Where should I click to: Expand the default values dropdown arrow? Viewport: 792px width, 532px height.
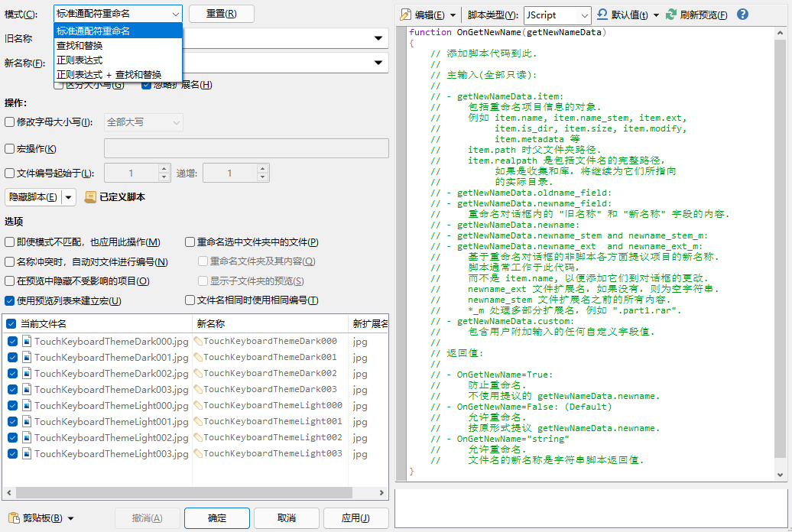point(656,15)
